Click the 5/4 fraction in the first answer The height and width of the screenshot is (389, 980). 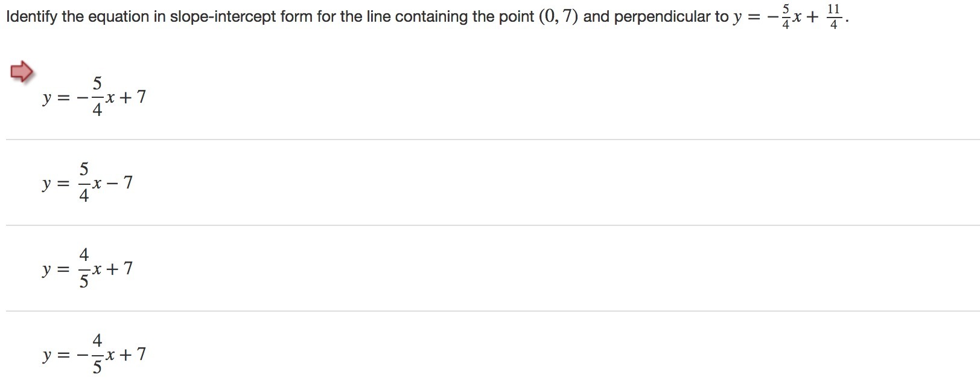(x=97, y=97)
